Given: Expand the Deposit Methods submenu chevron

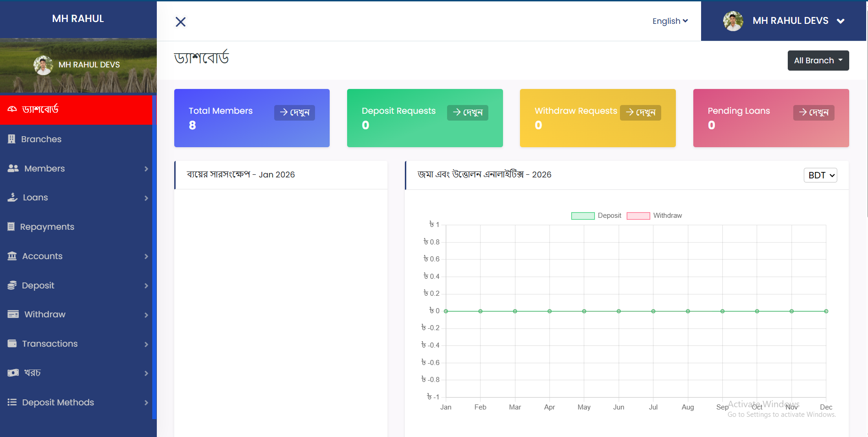Looking at the screenshot, I should pyautogui.click(x=146, y=403).
